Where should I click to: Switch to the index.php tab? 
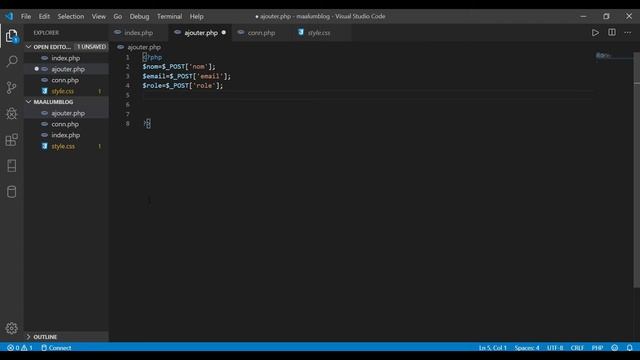139,33
